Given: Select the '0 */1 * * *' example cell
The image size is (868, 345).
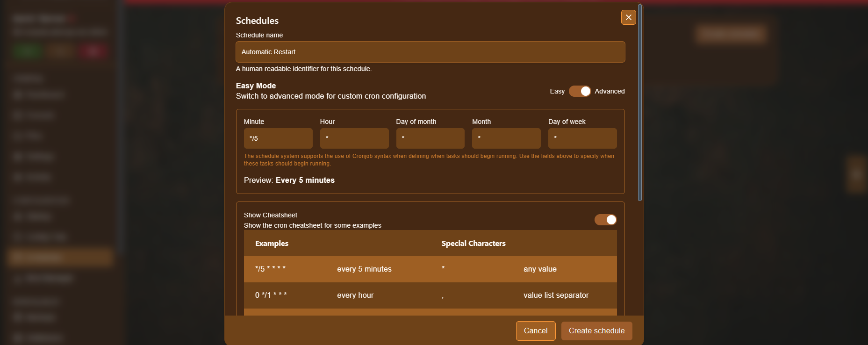Looking at the screenshot, I should pyautogui.click(x=271, y=295).
